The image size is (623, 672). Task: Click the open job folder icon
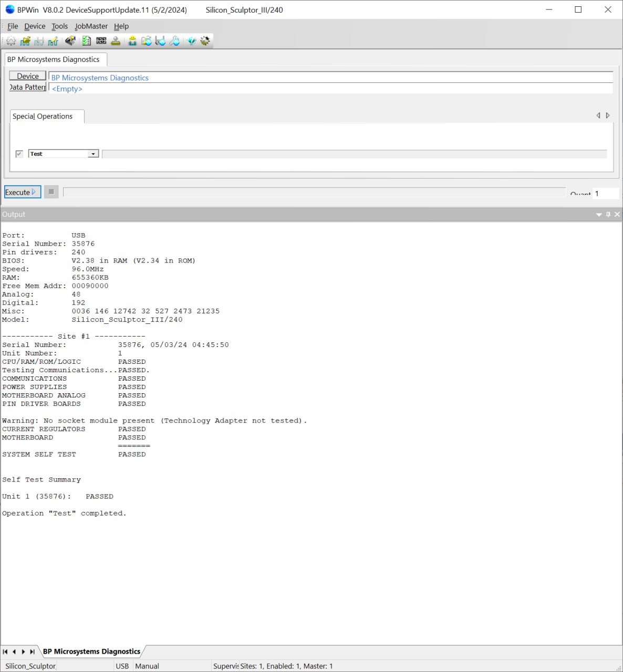click(147, 41)
